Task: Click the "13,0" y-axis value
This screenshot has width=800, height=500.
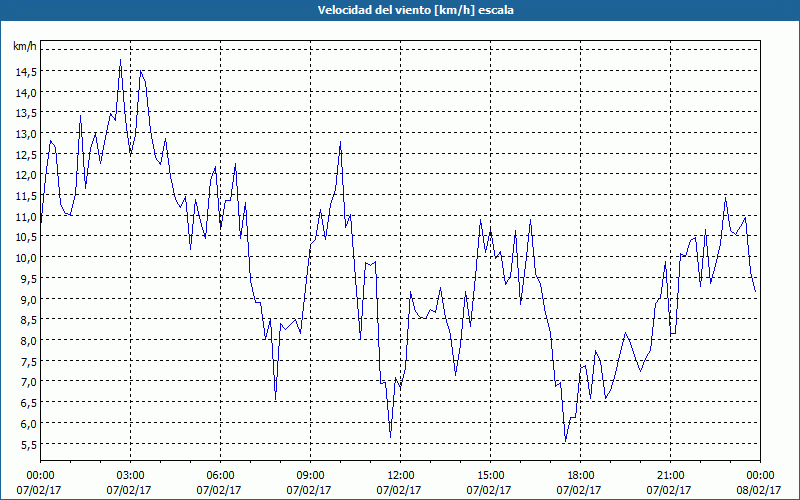Action: 26,134
